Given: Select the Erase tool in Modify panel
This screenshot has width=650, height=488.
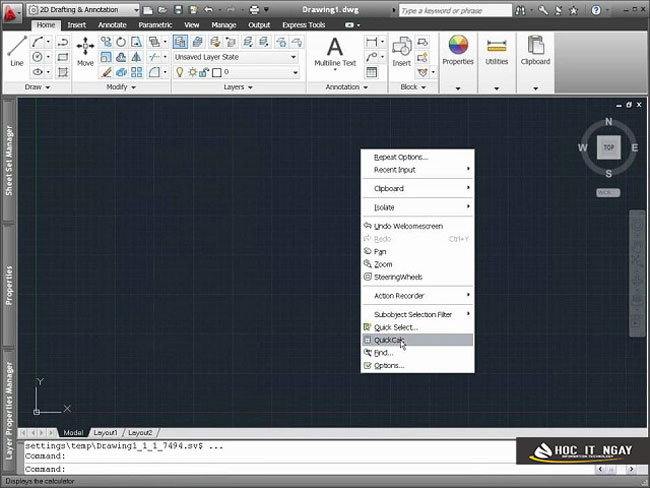Looking at the screenshot, I should click(x=106, y=72).
